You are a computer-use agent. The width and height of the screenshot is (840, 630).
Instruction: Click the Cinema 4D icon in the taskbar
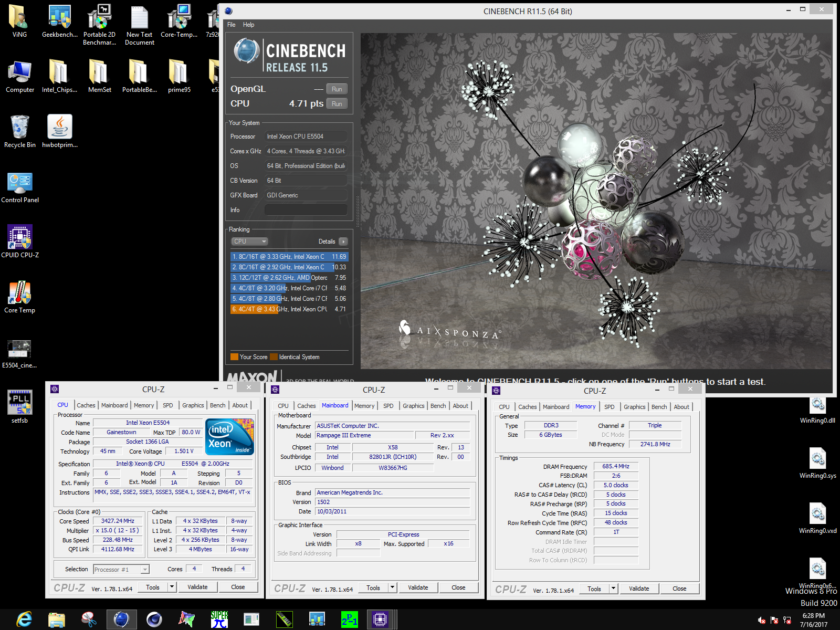tap(154, 619)
